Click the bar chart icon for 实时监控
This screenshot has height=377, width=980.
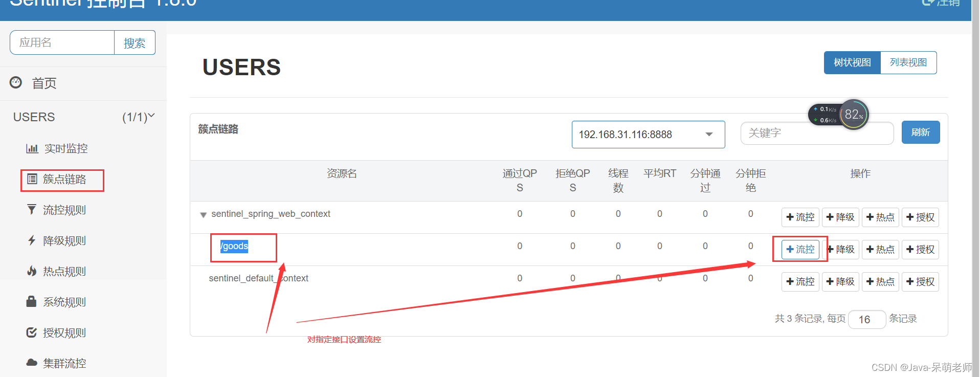[32, 148]
